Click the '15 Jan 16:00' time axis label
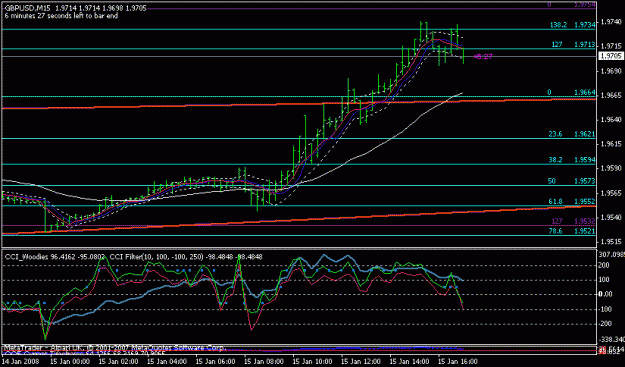The height and width of the screenshot is (367, 625). pos(458,362)
